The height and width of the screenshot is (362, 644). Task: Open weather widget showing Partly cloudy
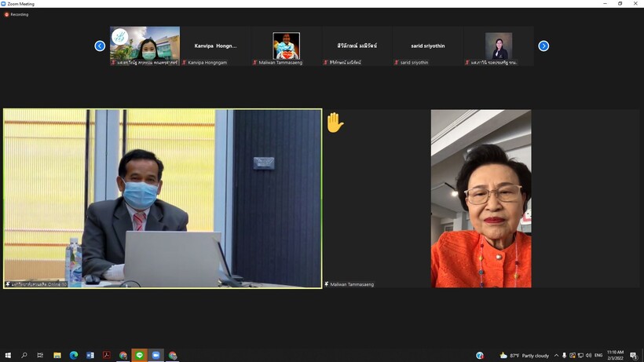click(x=525, y=355)
